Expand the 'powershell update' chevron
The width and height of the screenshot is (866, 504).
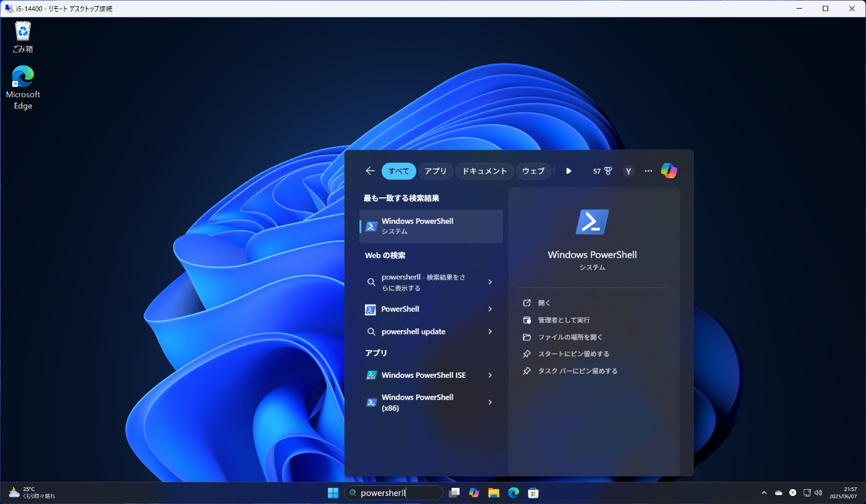tap(490, 331)
